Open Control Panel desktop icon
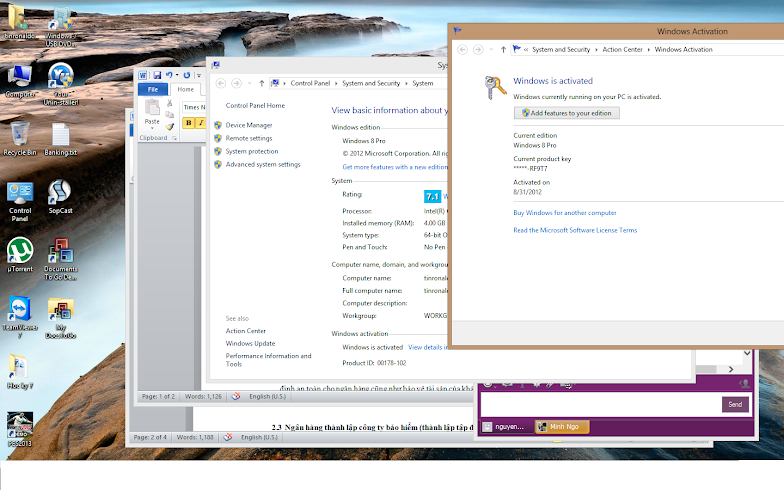 20,202
